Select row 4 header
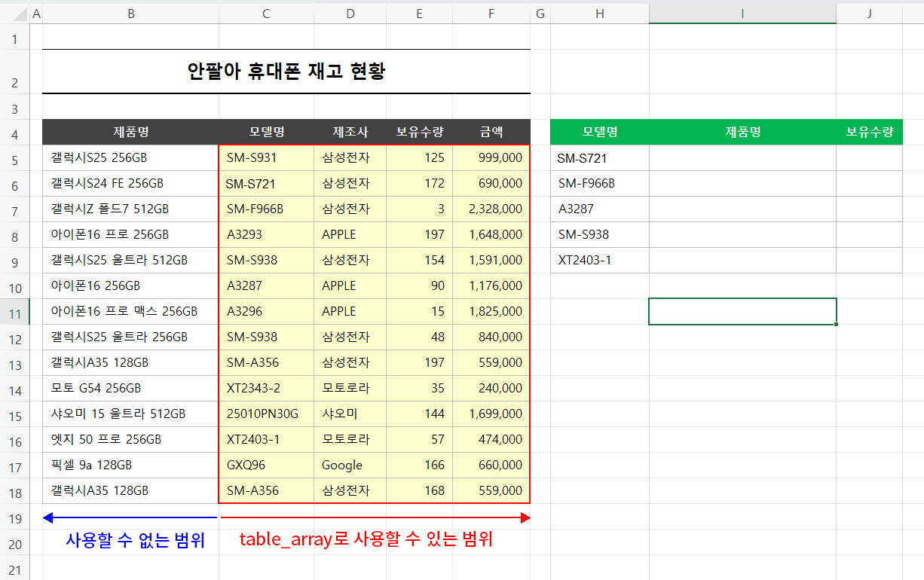 click(x=15, y=133)
